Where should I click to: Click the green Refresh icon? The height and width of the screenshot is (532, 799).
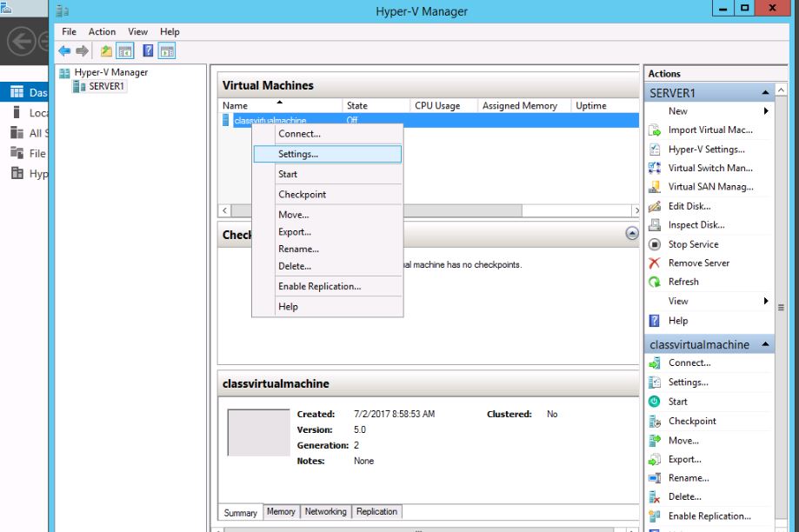[x=655, y=283]
